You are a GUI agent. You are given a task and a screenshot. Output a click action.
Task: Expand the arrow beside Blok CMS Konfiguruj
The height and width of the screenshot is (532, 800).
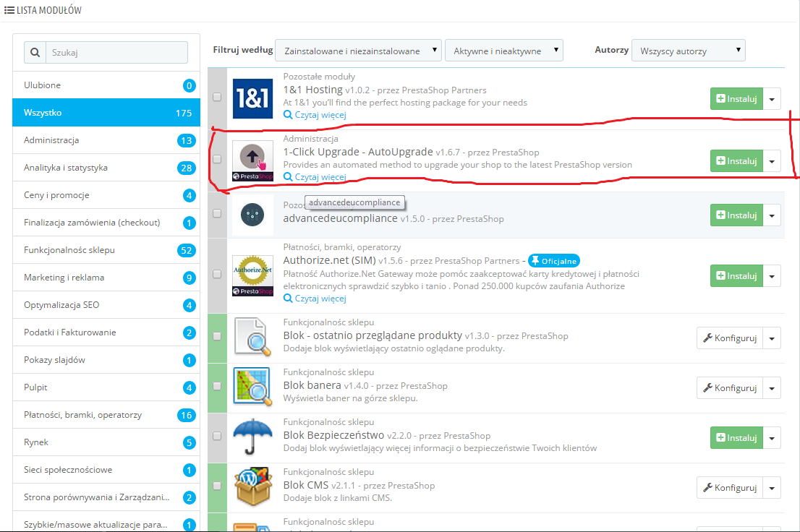pyautogui.click(x=772, y=488)
